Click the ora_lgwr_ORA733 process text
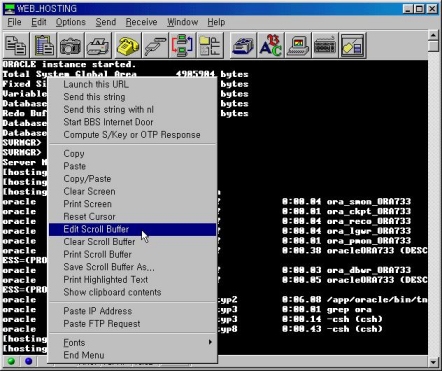This screenshot has height=371, width=442. point(369,231)
